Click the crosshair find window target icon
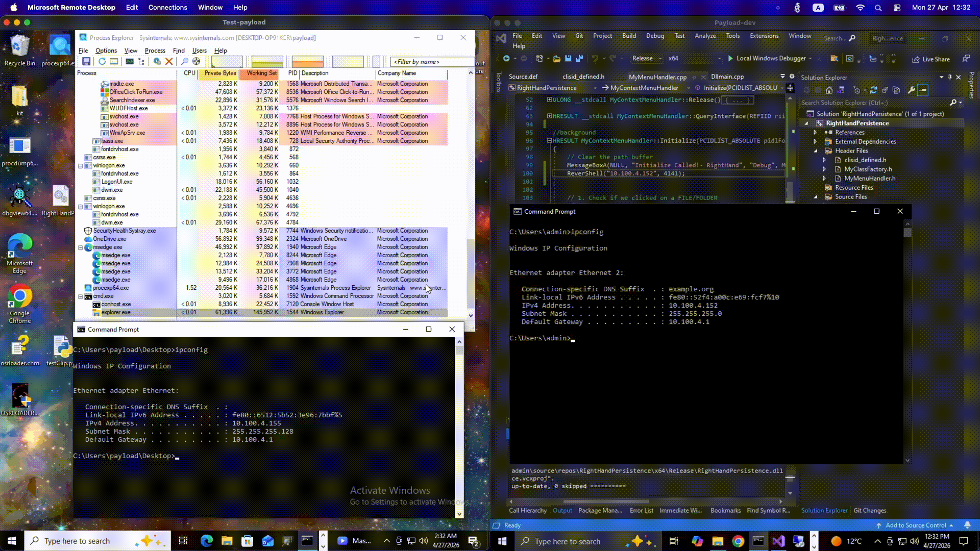 coord(196,61)
